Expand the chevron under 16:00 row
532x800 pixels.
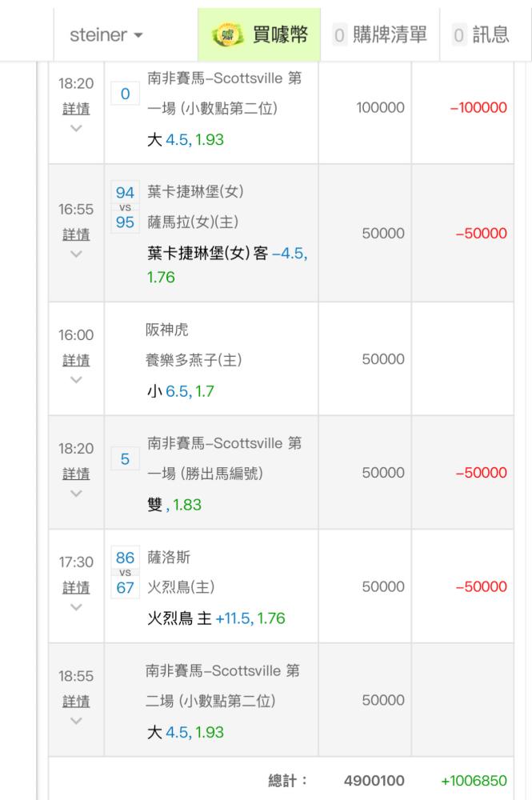[x=76, y=380]
